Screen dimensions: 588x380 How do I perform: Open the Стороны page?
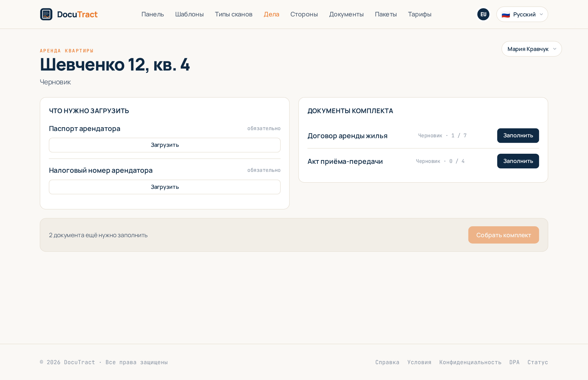[304, 14]
